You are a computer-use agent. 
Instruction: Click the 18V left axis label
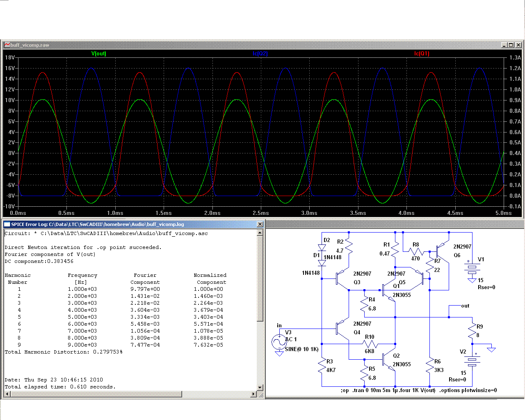[10, 57]
